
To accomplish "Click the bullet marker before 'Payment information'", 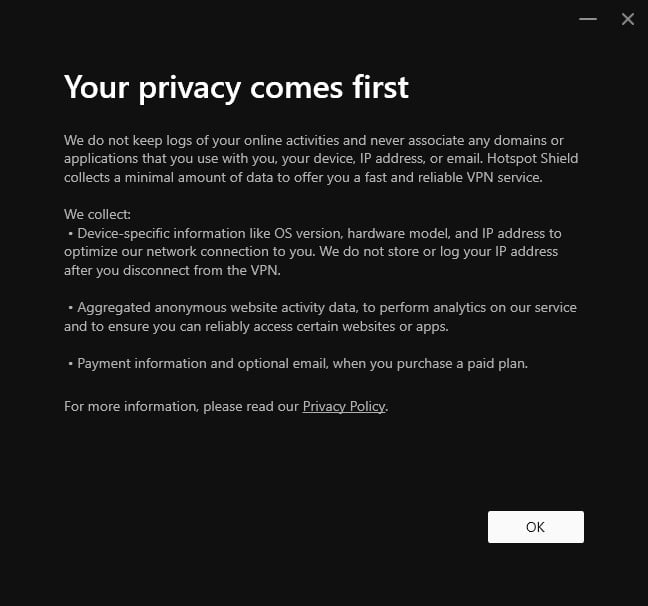I will 71,364.
